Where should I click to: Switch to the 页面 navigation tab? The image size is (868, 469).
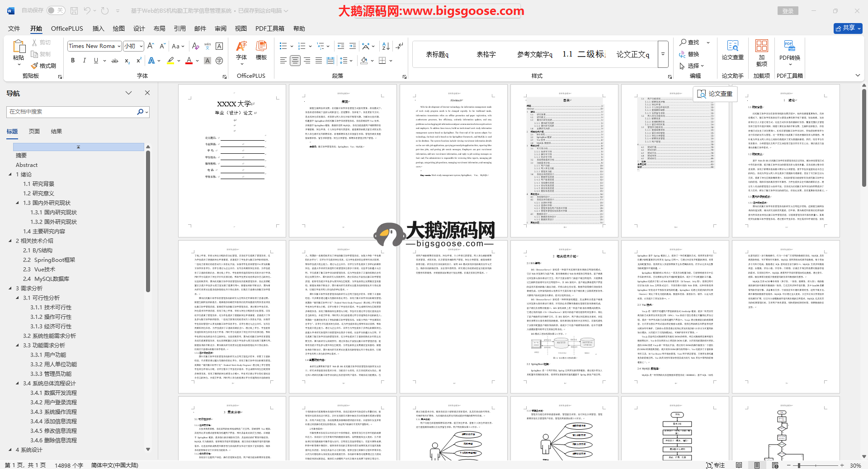pyautogui.click(x=34, y=132)
